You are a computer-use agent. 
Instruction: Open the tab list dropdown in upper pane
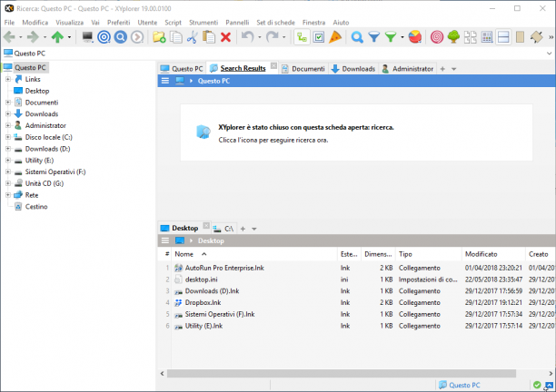[x=454, y=69]
